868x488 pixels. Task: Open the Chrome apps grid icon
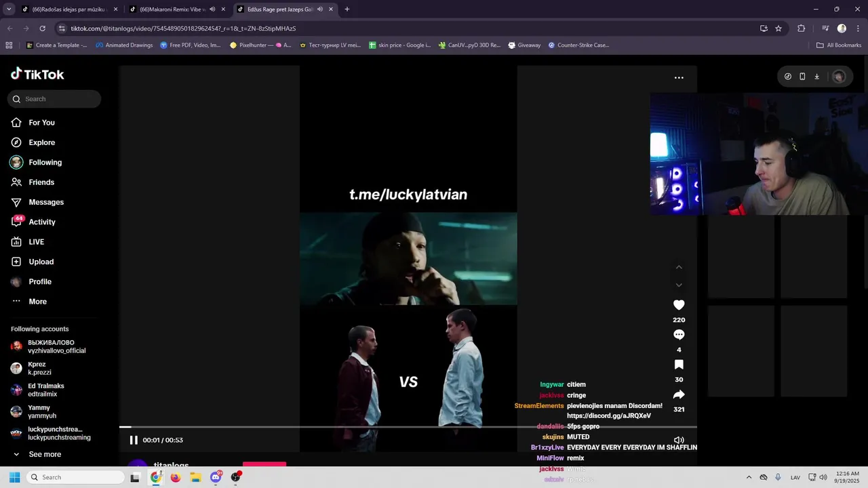tap(9, 45)
